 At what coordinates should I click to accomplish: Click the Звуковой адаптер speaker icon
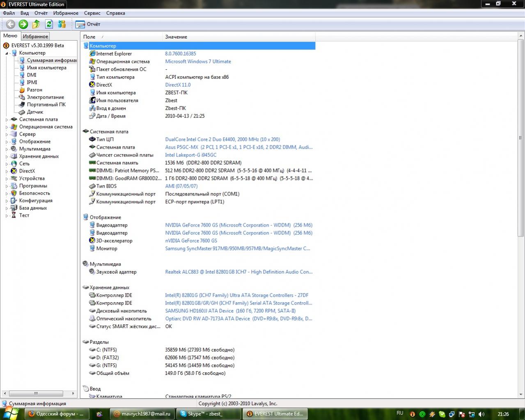pos(92,272)
